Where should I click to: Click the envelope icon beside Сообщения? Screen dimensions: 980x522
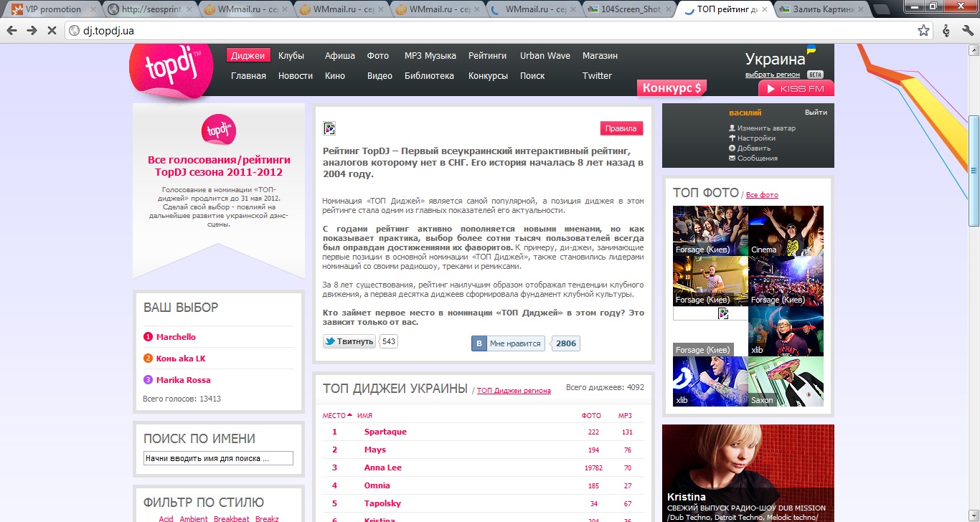coord(732,158)
